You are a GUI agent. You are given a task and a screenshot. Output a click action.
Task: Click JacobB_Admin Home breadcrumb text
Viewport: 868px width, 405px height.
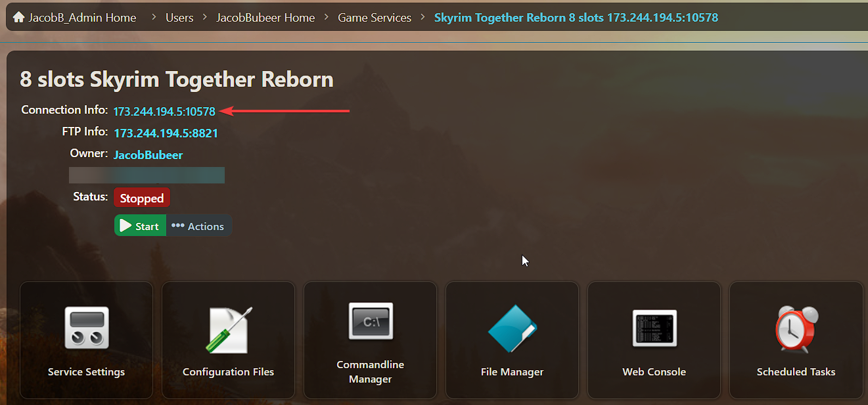(x=82, y=18)
